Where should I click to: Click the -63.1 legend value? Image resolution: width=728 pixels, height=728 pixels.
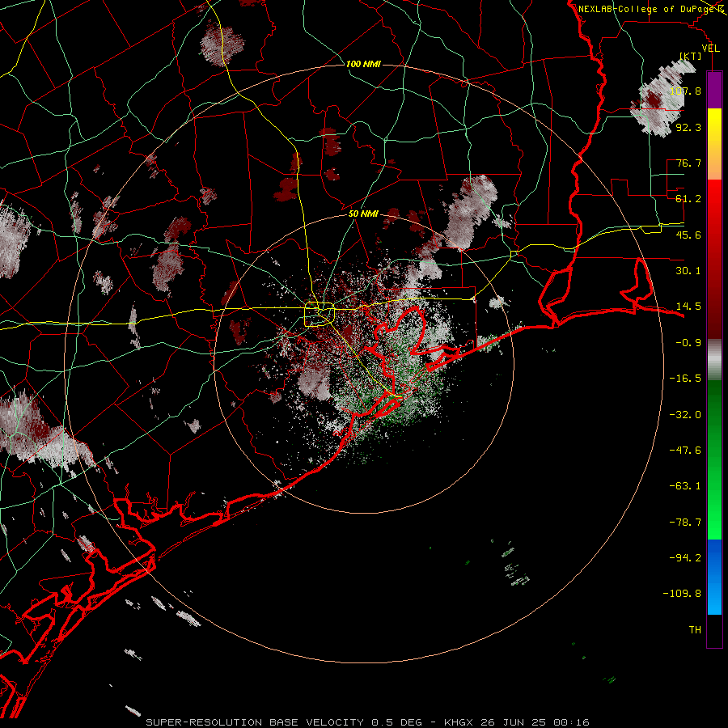[x=685, y=486]
